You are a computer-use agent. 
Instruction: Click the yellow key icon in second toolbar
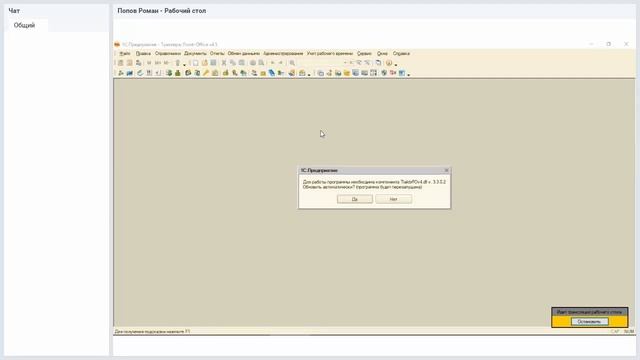[206, 73]
